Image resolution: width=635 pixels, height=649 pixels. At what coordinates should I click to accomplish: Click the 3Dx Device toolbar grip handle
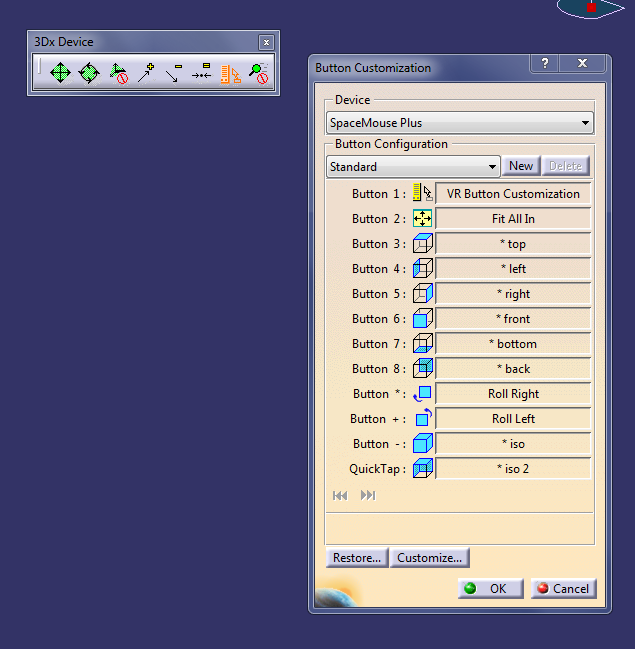coord(40,66)
